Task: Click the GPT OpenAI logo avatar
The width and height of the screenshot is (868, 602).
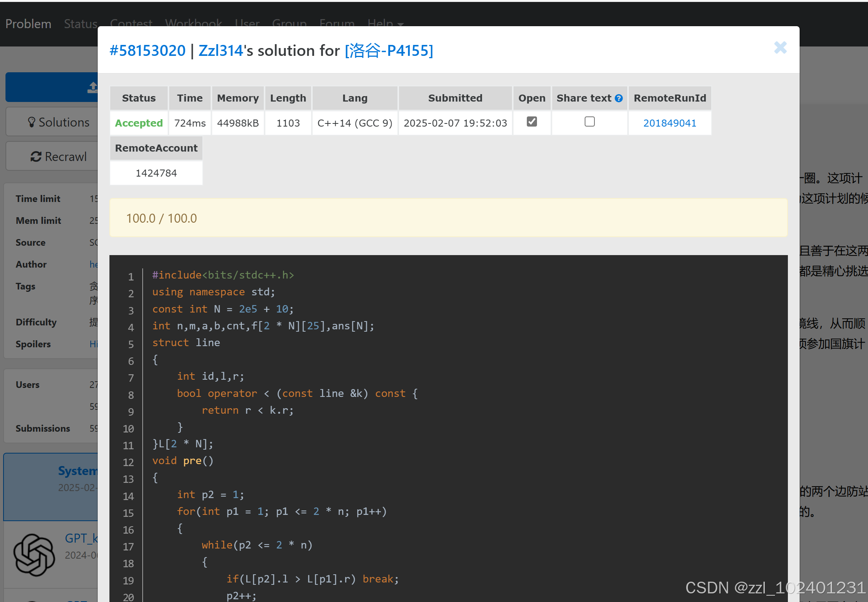Action: [x=34, y=555]
